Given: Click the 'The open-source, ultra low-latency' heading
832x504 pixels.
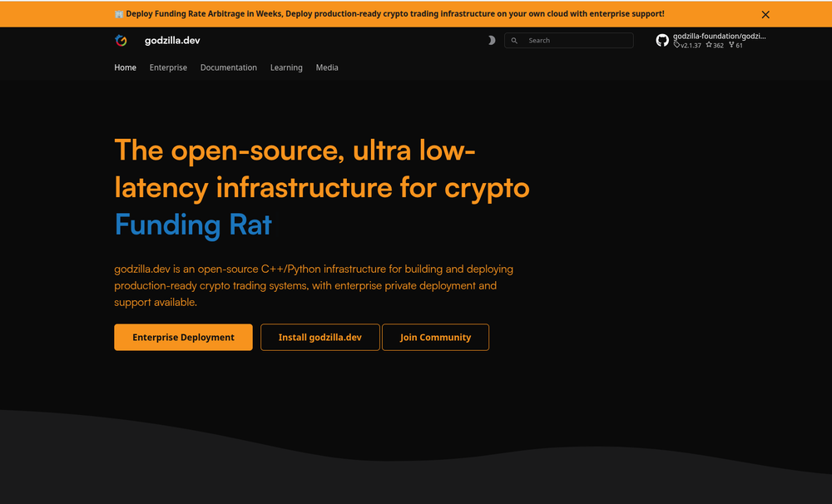Looking at the screenshot, I should (321, 169).
